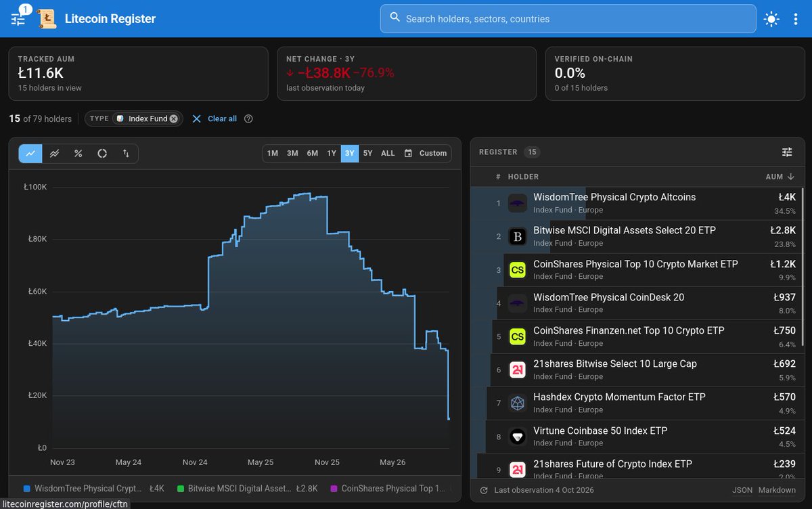Click the register count badge 15
812x509 pixels.
(532, 152)
